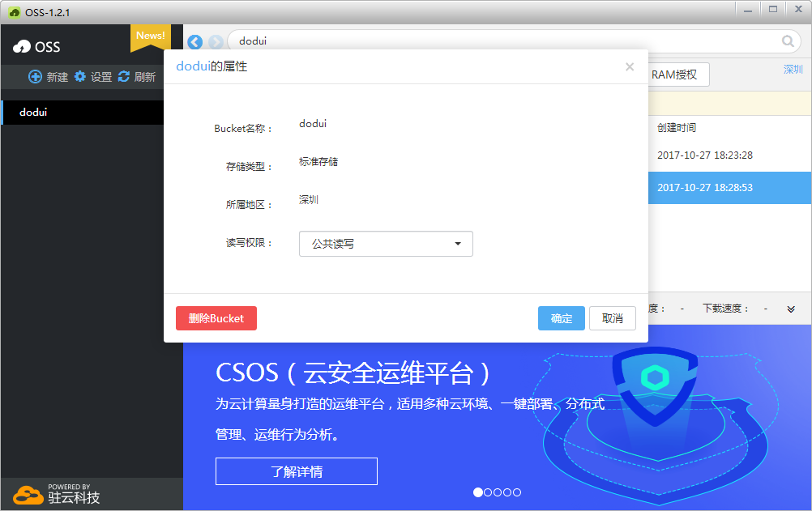Click the OSS-1.2.1 title bar app icon

coord(15,12)
